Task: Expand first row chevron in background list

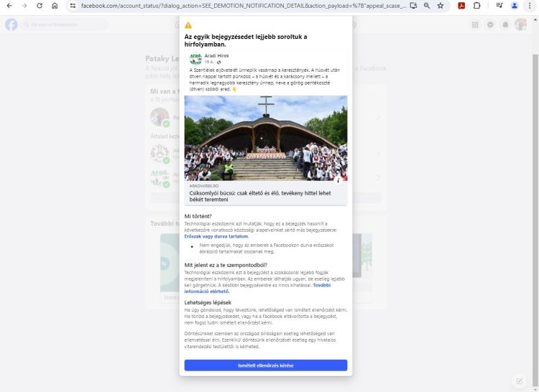Action: (378, 118)
